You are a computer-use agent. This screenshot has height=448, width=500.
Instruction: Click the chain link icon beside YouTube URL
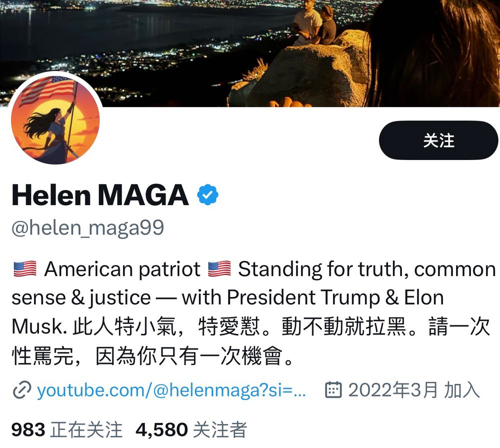(21, 390)
